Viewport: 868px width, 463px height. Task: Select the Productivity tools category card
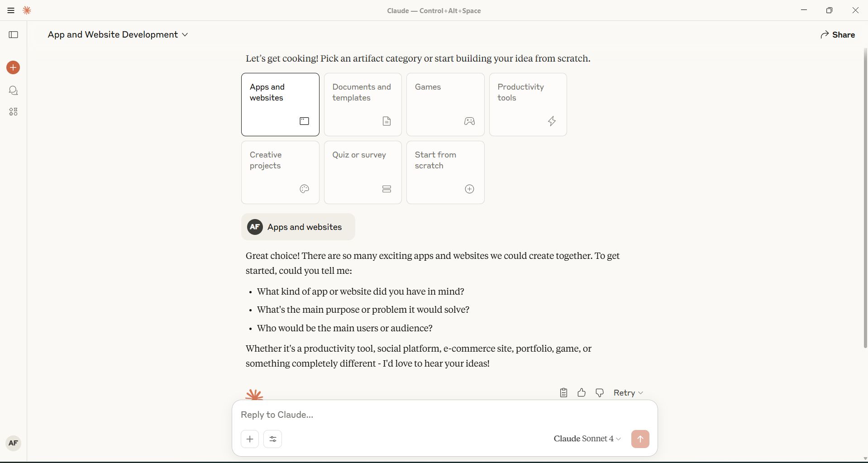tap(528, 105)
